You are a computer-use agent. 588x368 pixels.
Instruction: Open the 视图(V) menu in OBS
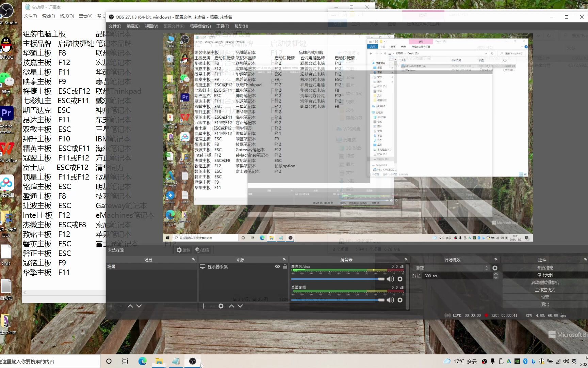(x=151, y=26)
